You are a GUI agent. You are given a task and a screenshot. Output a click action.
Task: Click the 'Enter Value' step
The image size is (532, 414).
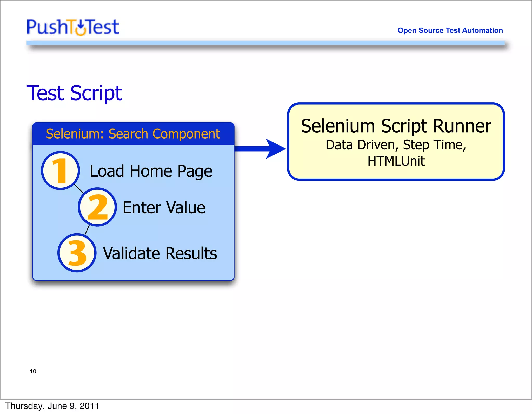[164, 207]
